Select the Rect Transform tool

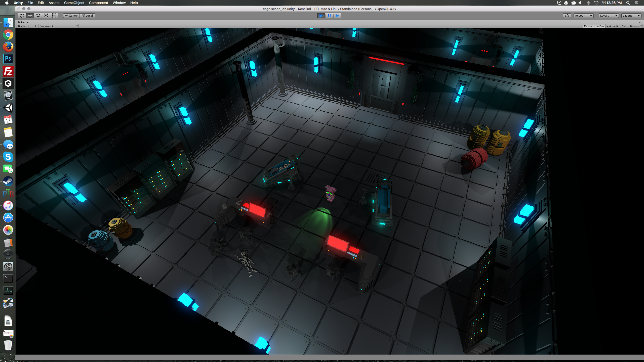click(x=54, y=16)
